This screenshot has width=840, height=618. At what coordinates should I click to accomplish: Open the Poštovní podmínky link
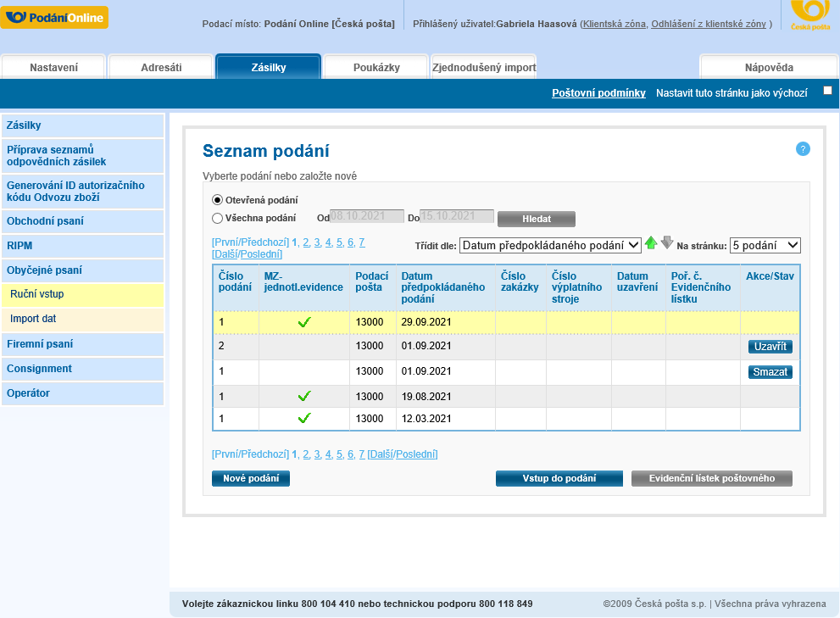598,93
